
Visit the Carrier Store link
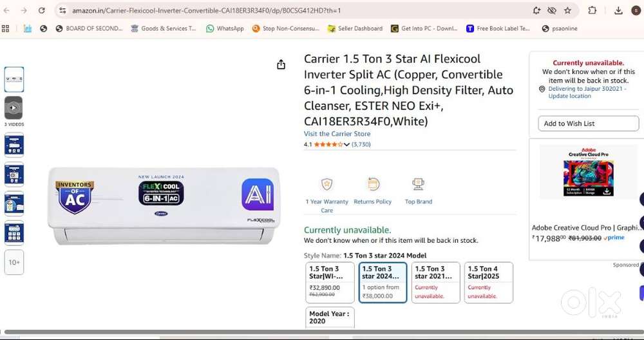[x=337, y=134]
